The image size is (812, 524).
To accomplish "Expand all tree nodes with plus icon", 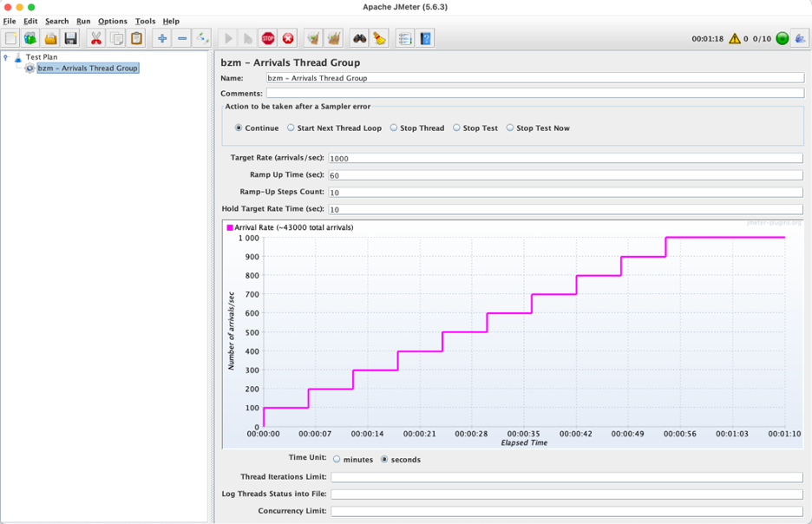I will 162,38.
